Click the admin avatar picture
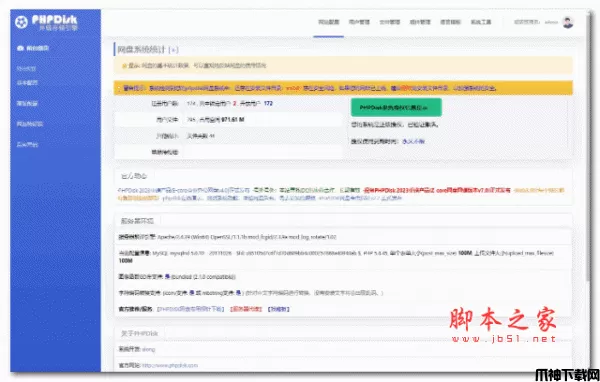The width and height of the screenshot is (600, 382). pos(568,22)
